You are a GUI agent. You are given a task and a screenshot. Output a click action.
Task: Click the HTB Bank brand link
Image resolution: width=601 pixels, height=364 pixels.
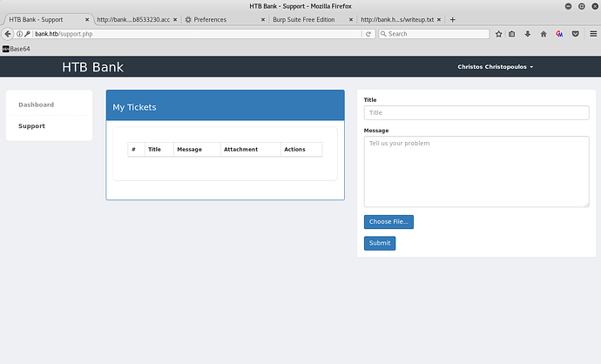(92, 67)
